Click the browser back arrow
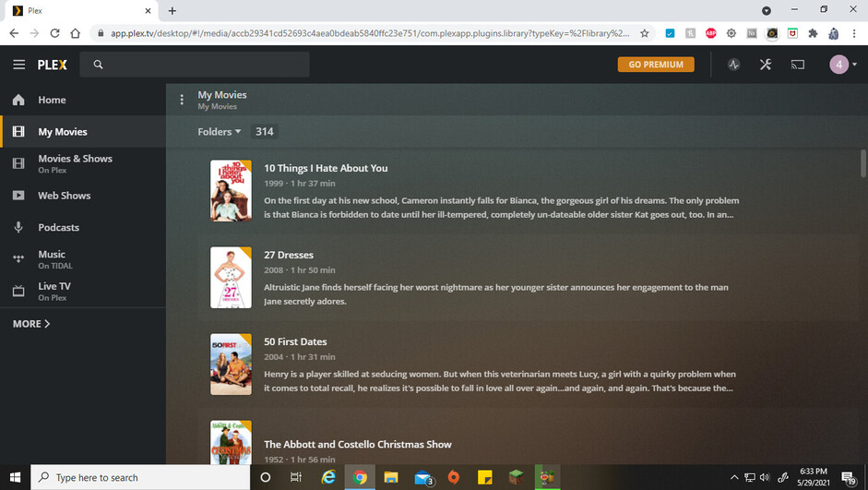This screenshot has height=490, width=868. (14, 33)
